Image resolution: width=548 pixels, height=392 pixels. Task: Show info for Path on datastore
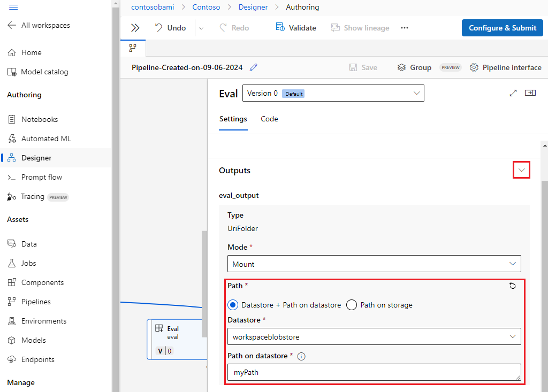coord(301,356)
